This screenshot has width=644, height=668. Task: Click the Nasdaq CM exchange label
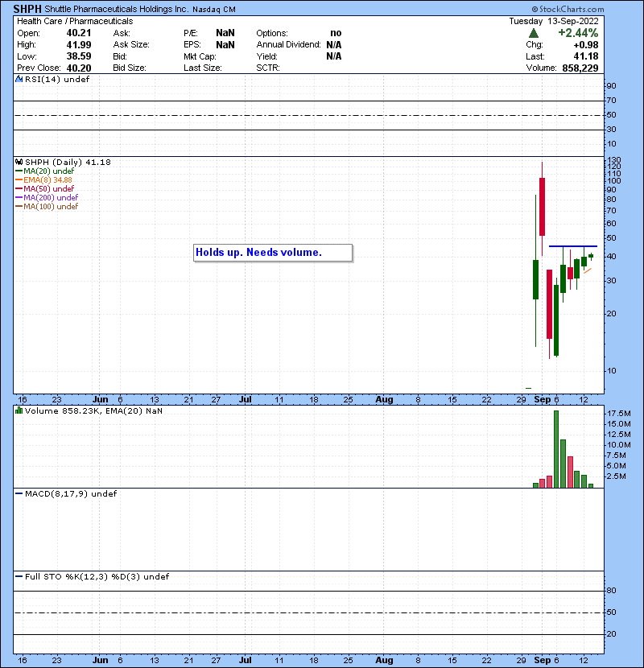pyautogui.click(x=214, y=10)
